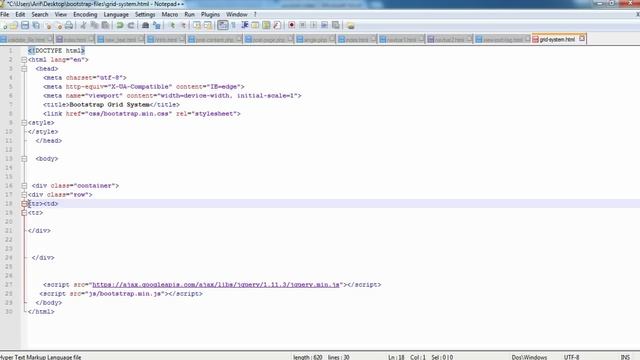Viewport: 640px width, 360px height.
Task: Open the Macro menu
Action: point(169,14)
